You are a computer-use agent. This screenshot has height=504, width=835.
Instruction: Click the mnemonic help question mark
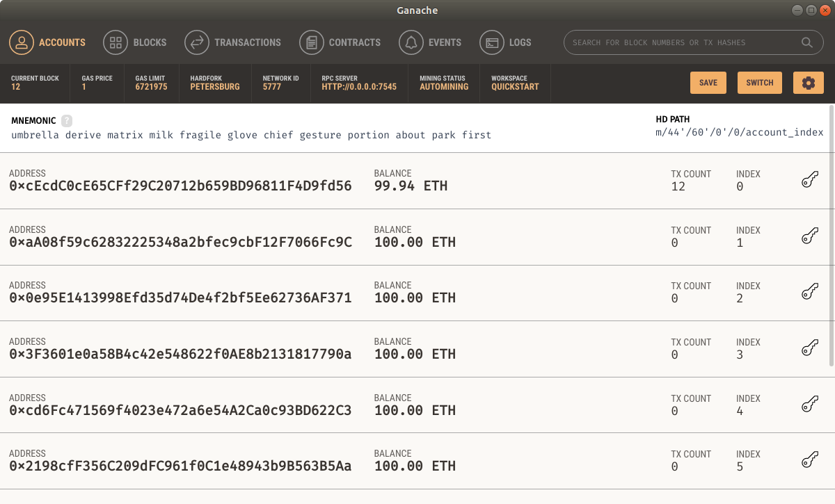click(67, 120)
